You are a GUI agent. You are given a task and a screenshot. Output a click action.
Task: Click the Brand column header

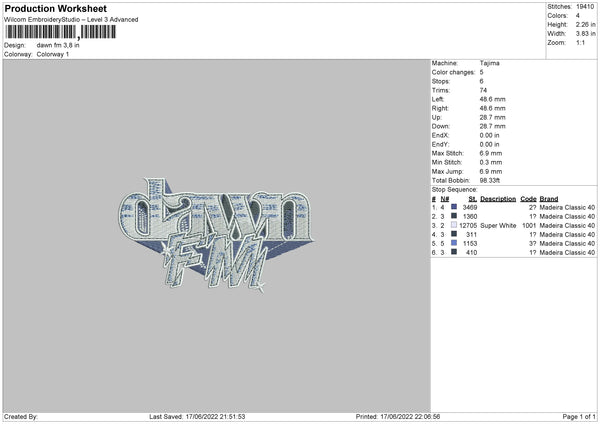point(550,198)
